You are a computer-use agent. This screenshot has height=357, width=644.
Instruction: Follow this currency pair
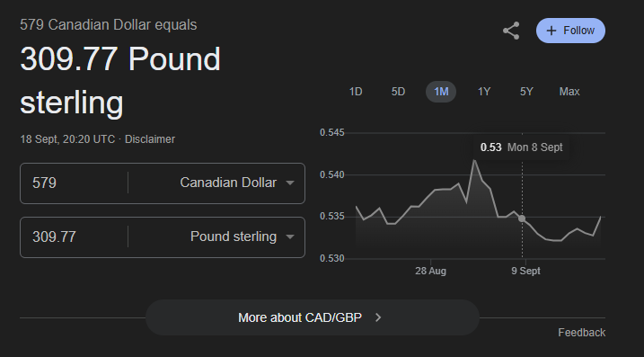coord(570,31)
